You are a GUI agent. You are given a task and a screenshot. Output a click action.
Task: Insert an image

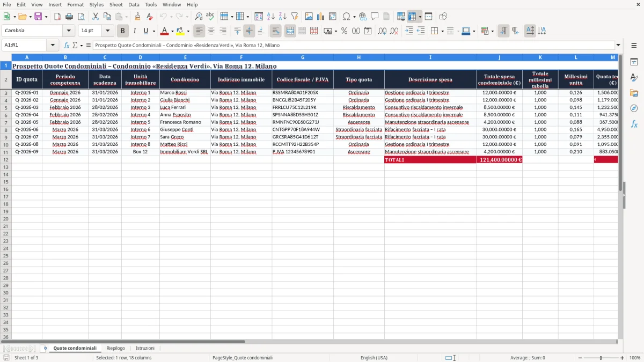tap(309, 17)
